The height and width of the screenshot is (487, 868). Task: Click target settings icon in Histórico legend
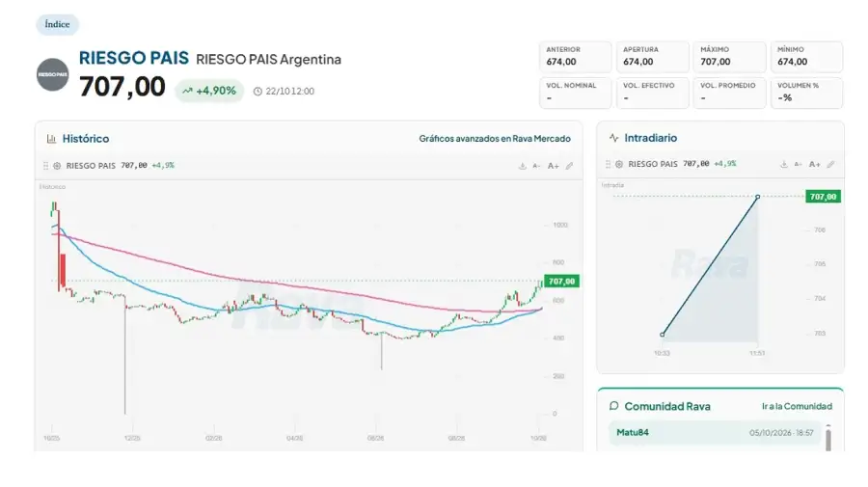click(x=57, y=166)
